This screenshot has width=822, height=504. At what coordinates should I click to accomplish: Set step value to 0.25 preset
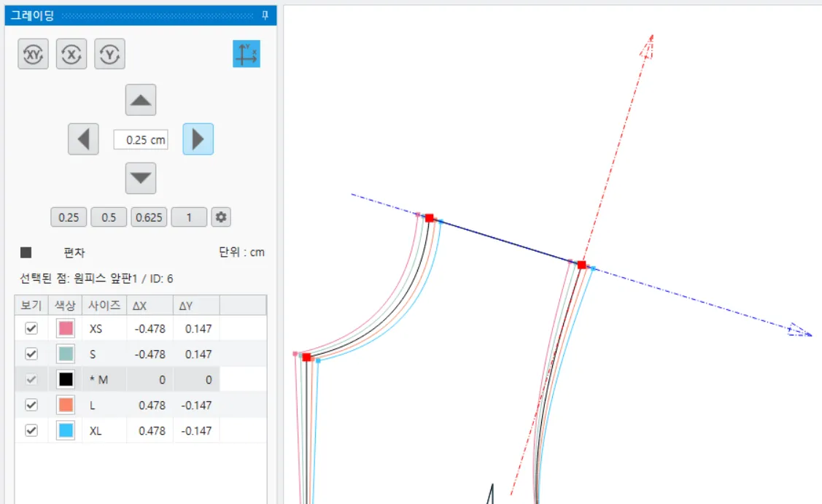[x=69, y=217]
